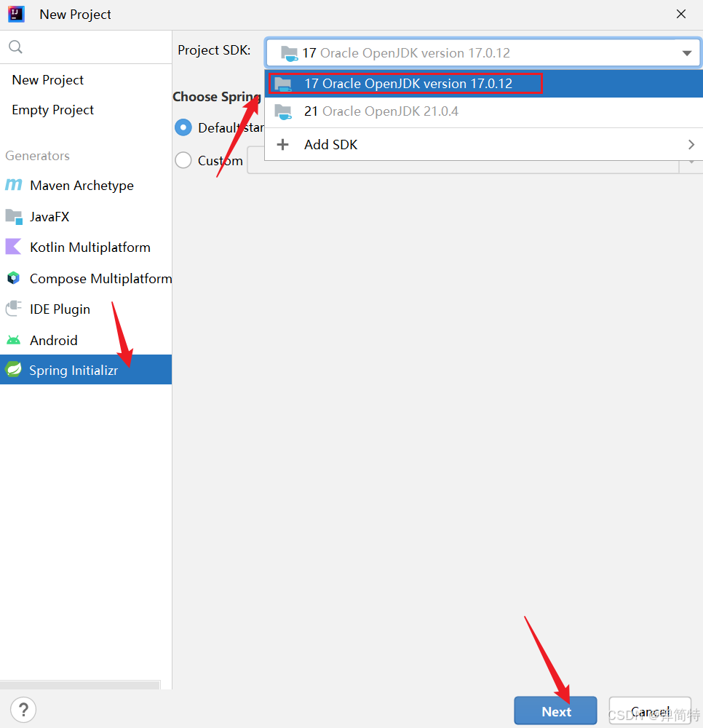Select the Add SDK menu entry

point(483,144)
